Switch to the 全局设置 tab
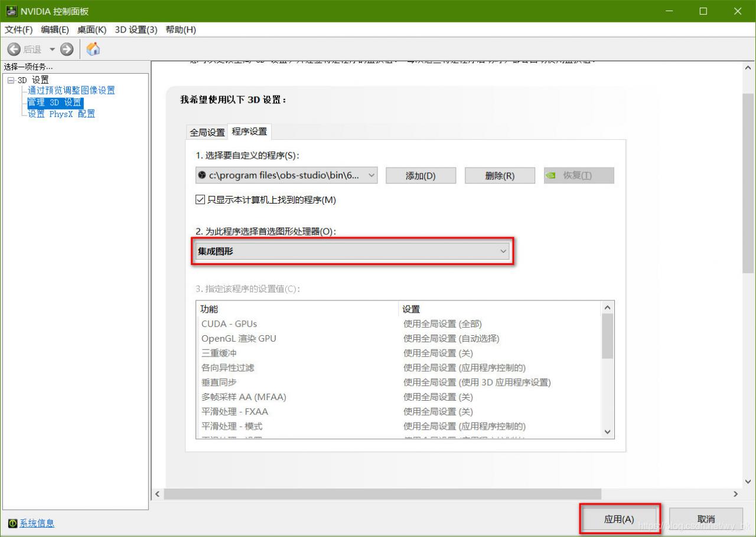This screenshot has width=756, height=537. pos(207,133)
